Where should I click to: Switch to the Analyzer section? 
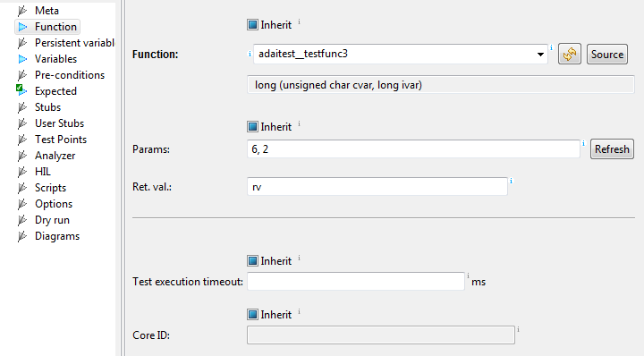pyautogui.click(x=55, y=156)
